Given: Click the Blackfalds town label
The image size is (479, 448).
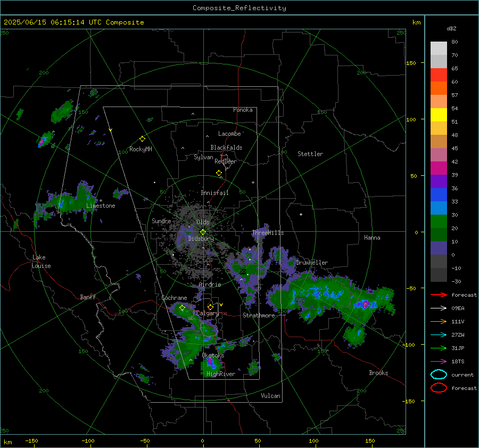Looking at the screenshot, I should (226, 148).
